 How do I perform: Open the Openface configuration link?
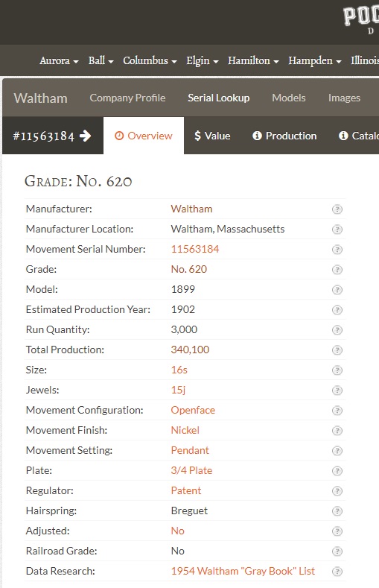coord(193,410)
